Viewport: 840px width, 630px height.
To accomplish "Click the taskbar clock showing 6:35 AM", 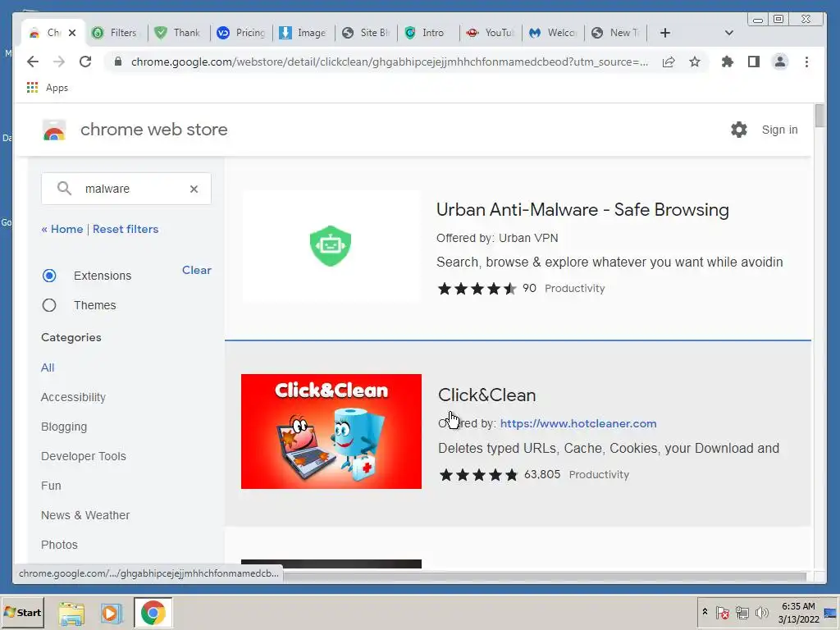I will click(x=798, y=612).
